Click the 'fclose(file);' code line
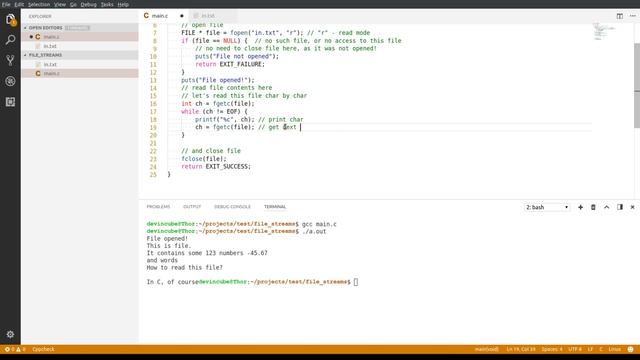The height and width of the screenshot is (360, 640). click(x=204, y=159)
